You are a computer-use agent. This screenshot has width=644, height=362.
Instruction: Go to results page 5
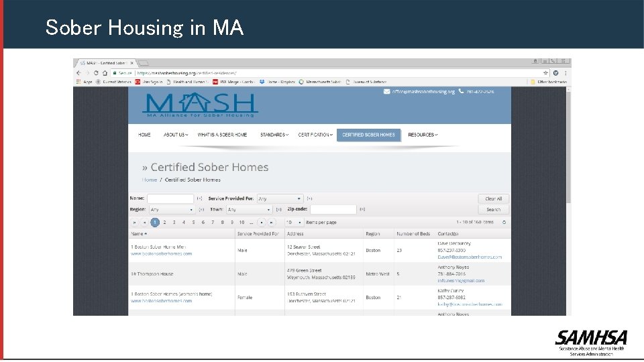coord(193,223)
